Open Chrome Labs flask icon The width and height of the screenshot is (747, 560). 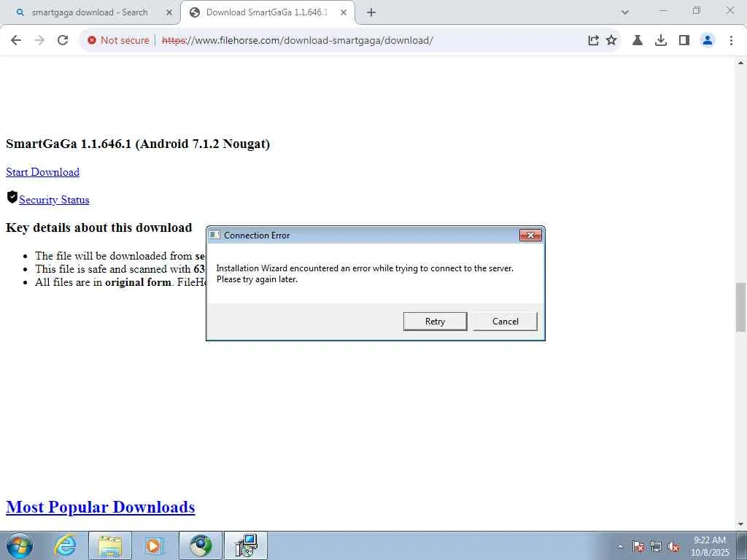(x=638, y=41)
